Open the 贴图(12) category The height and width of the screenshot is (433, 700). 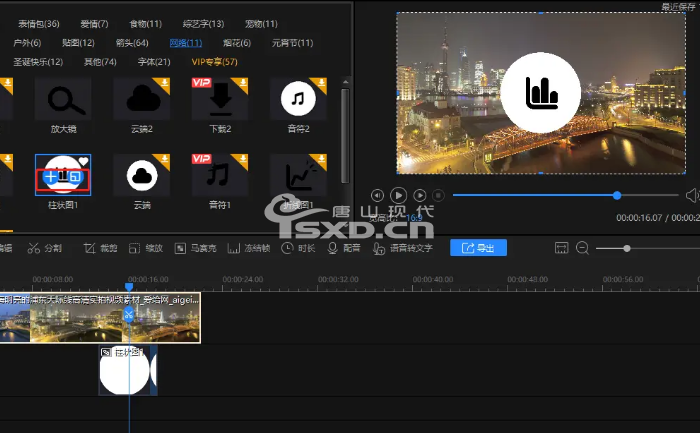coord(78,43)
